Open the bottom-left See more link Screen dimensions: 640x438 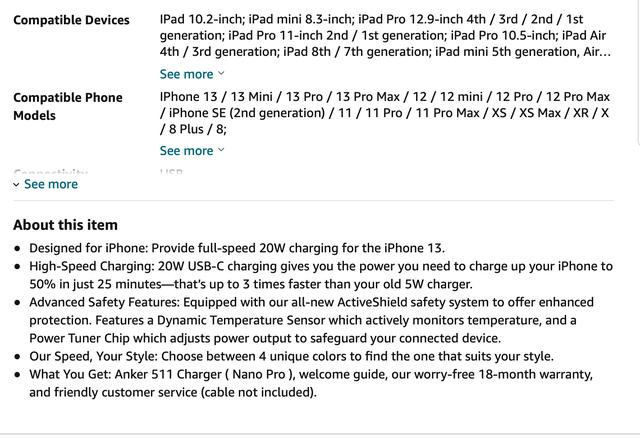50,184
